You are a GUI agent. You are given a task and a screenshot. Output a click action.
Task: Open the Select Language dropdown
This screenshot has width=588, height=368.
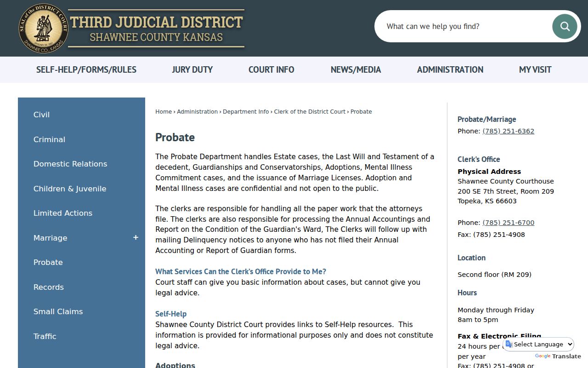pos(539,344)
